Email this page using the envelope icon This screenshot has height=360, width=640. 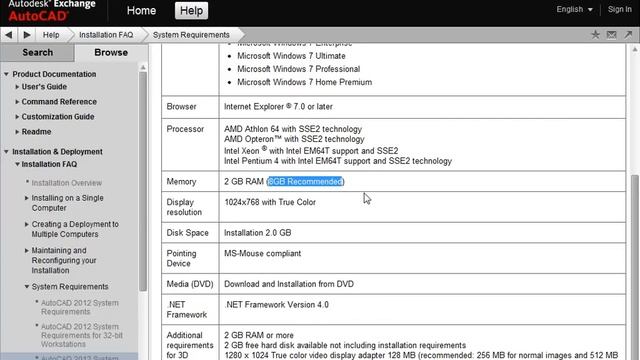coord(611,35)
